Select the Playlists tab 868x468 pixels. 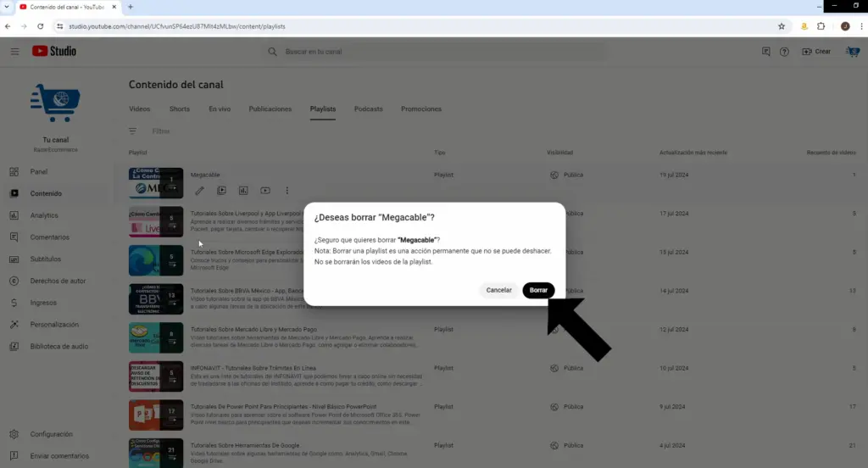(x=323, y=109)
